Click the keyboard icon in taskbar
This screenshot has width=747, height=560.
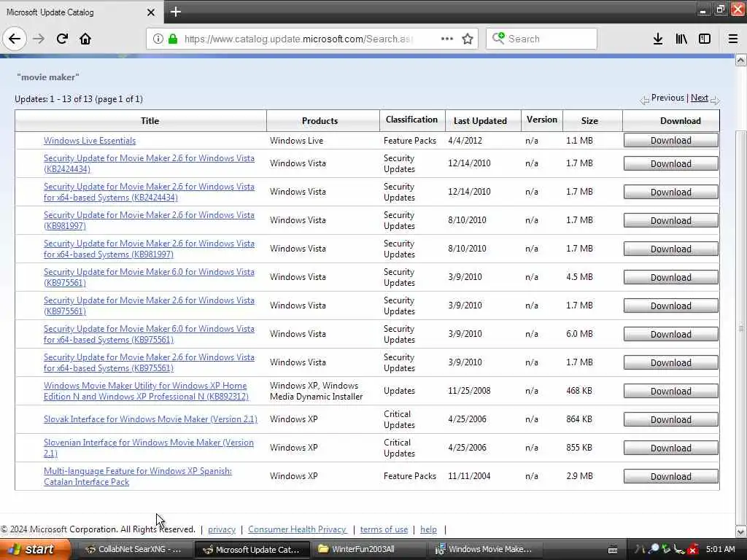[x=613, y=550]
